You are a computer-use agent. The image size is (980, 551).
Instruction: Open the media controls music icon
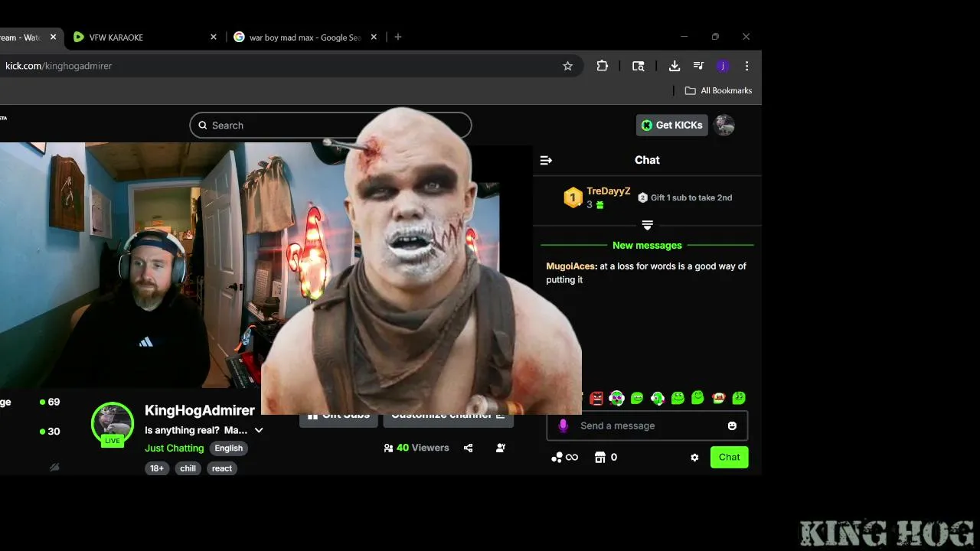(x=698, y=66)
